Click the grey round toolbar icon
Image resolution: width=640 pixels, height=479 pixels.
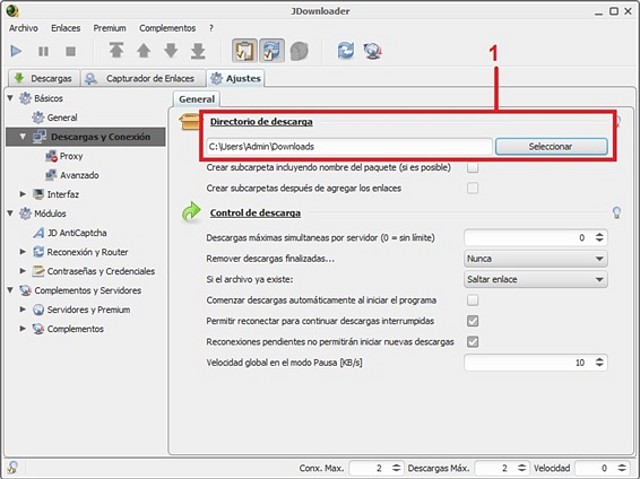click(299, 51)
